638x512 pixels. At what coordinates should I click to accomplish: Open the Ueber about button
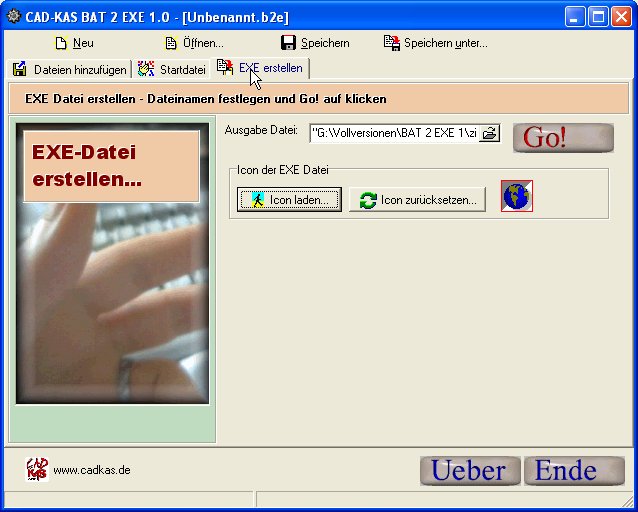[x=470, y=471]
